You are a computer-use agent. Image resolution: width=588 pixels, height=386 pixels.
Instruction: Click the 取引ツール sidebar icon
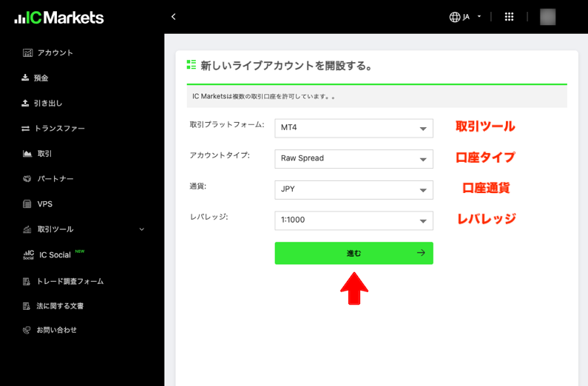click(27, 229)
